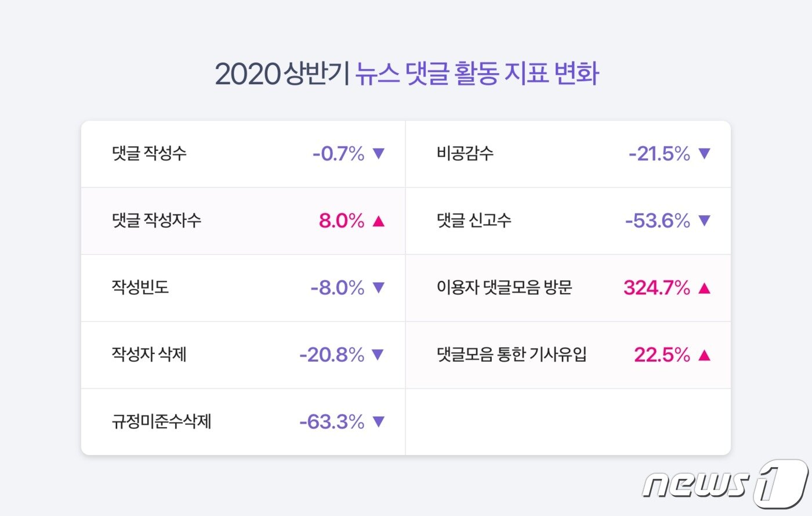Click the down arrow beside -63.3%

[x=379, y=422]
